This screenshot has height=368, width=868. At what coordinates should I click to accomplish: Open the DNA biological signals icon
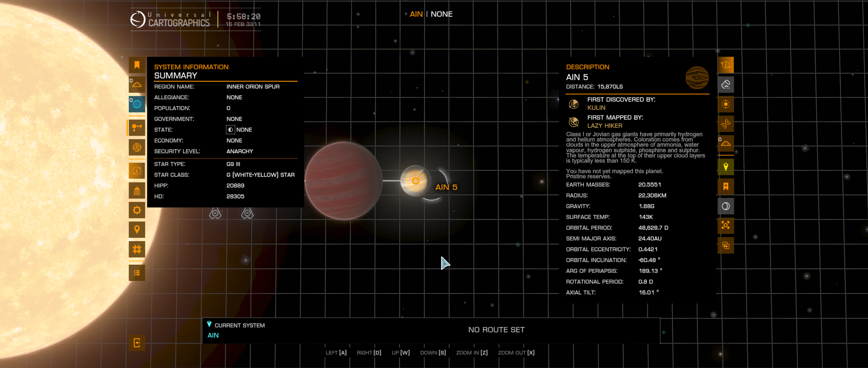click(726, 123)
